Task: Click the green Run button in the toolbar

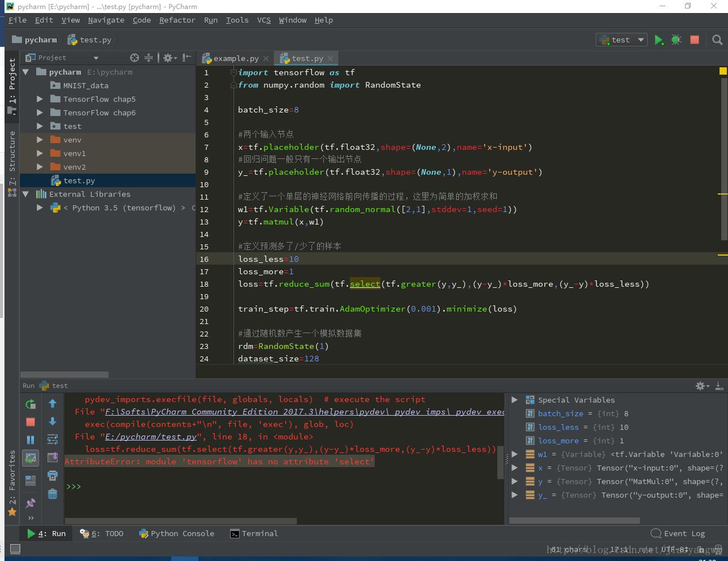Action: 658,40
